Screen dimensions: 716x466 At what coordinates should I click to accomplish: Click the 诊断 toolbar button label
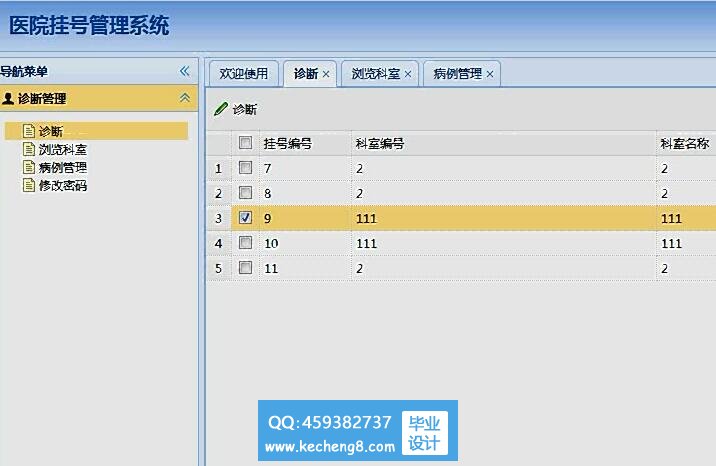click(245, 110)
